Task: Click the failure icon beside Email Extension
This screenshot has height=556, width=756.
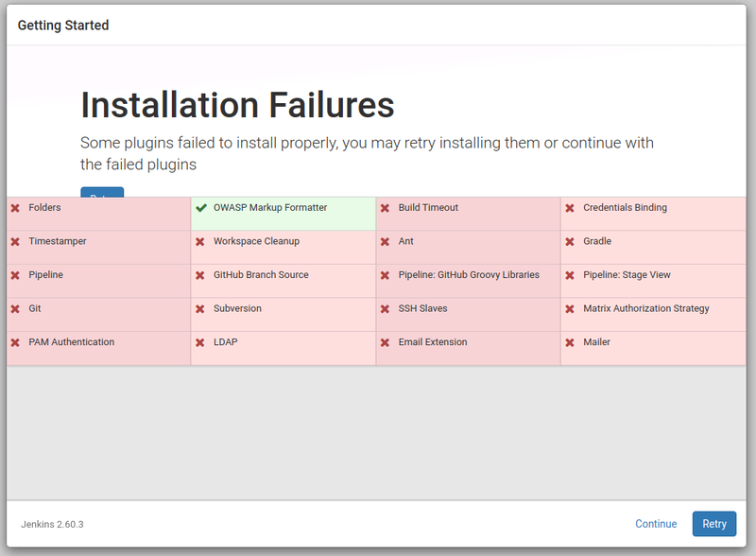Action: (385, 342)
